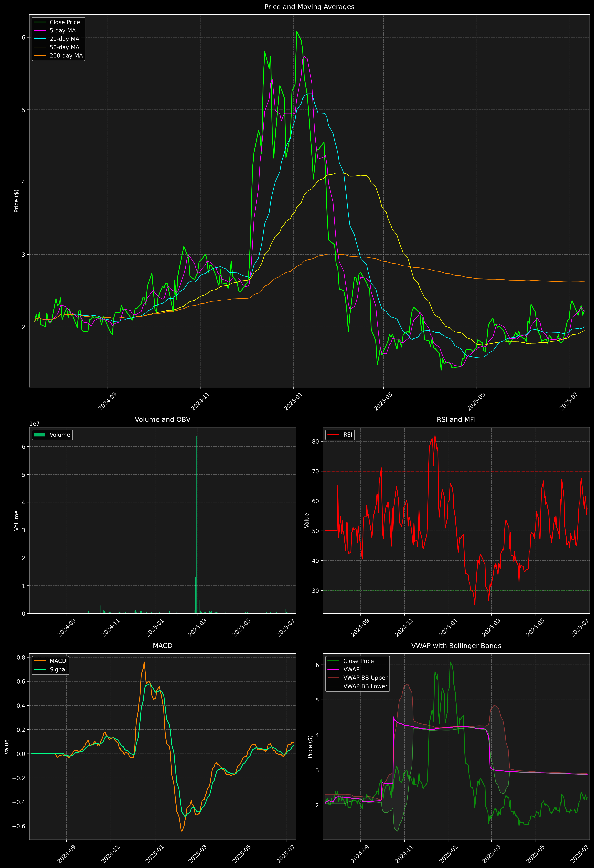Click the y-axis tick '5' on the VWAP chart
Viewport: 594px width, 868px height.
[317, 700]
